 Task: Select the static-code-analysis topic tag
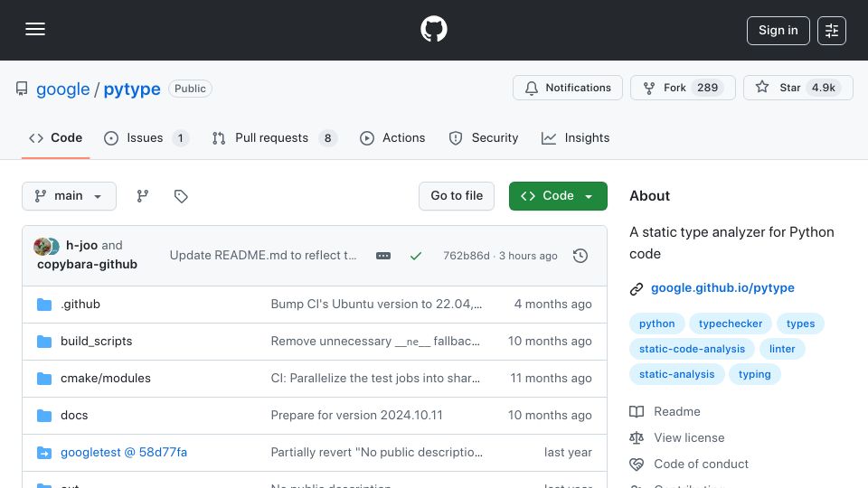pos(692,349)
